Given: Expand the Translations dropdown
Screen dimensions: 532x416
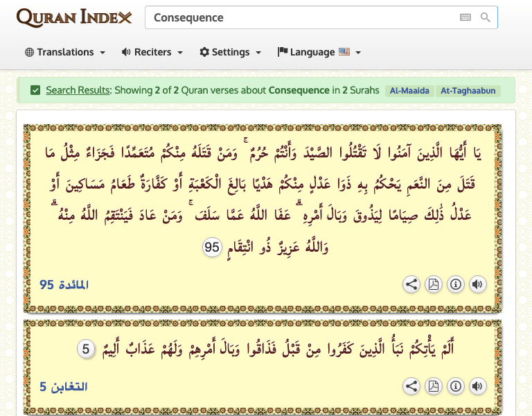Looking at the screenshot, I should point(65,52).
